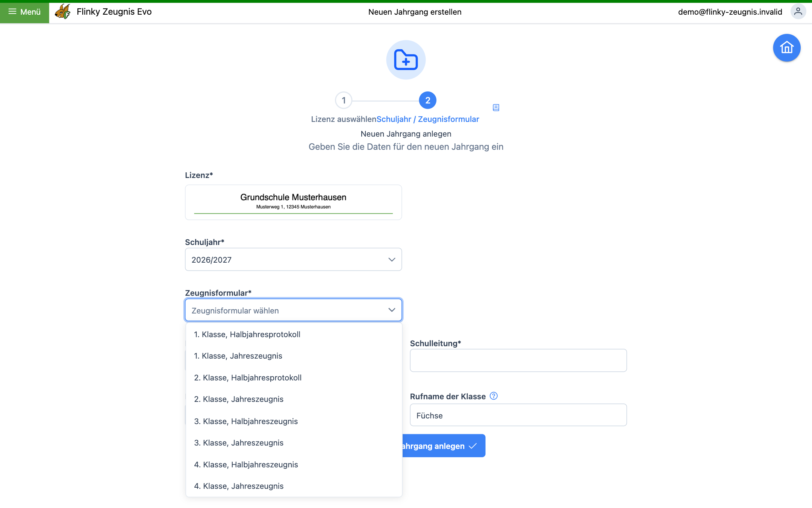Choose 1. Klasse, Halbjahresprotokoll
812x508 pixels.
pyautogui.click(x=294, y=334)
